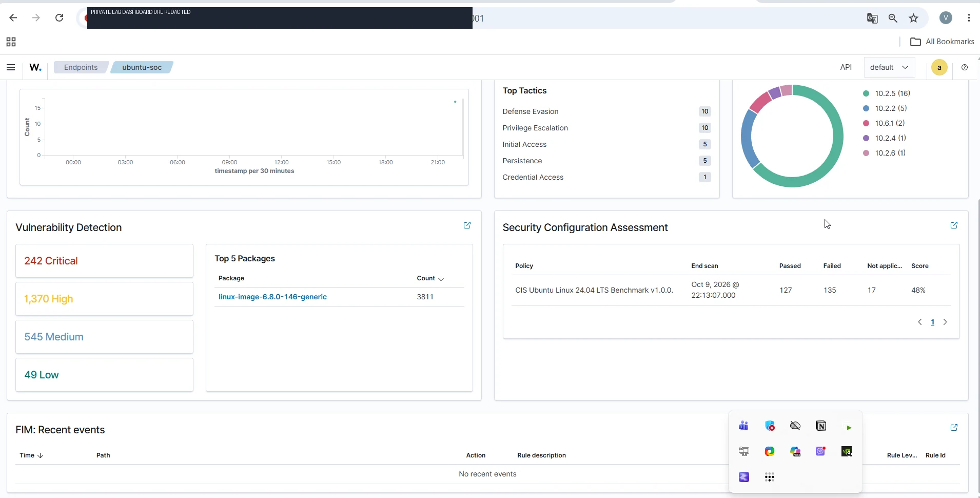Open the 545 Medium vulnerabilities card
Viewport: 980px width, 498px height.
click(104, 337)
